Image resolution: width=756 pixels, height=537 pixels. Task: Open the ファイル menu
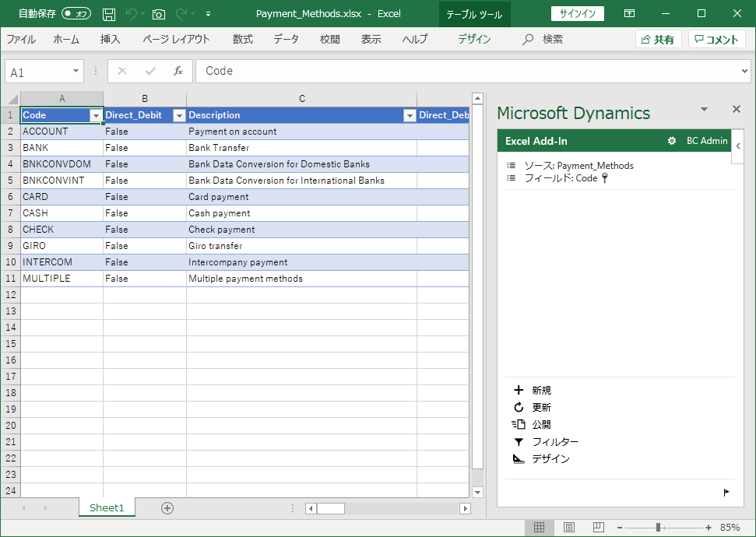click(x=21, y=39)
